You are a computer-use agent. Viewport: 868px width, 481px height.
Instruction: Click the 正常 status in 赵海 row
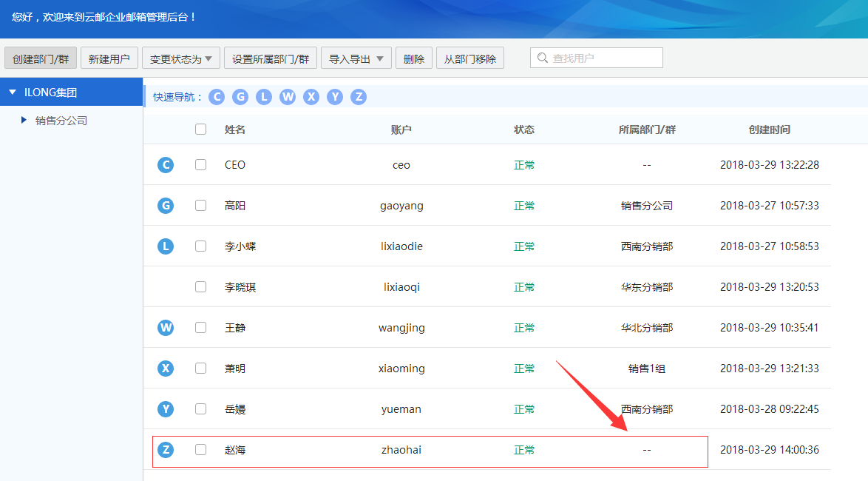click(x=523, y=450)
